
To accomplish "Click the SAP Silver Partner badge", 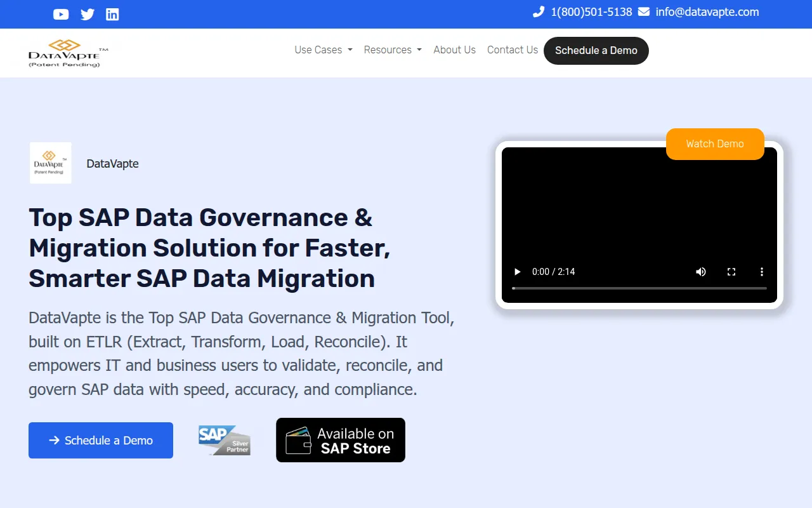I will coord(225,440).
